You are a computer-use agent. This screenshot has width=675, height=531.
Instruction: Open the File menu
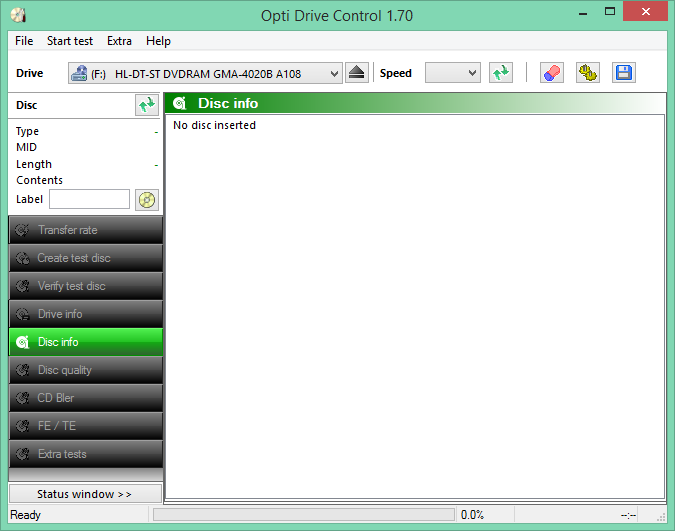click(x=24, y=41)
